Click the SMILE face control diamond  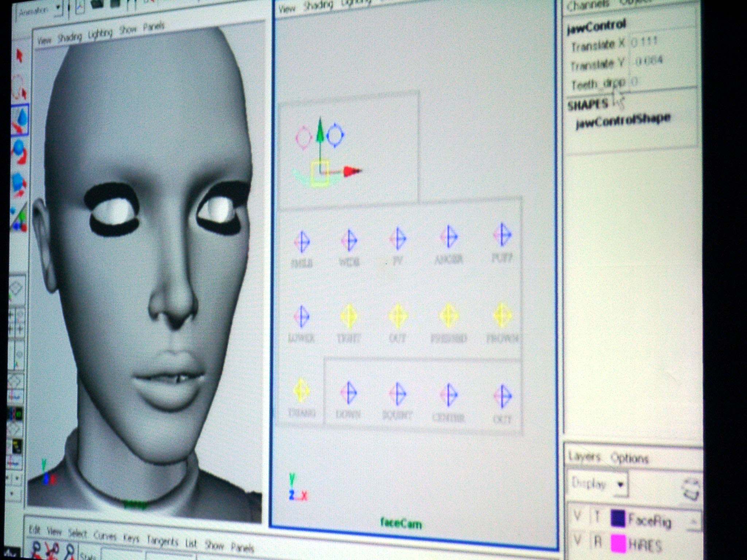[302, 241]
